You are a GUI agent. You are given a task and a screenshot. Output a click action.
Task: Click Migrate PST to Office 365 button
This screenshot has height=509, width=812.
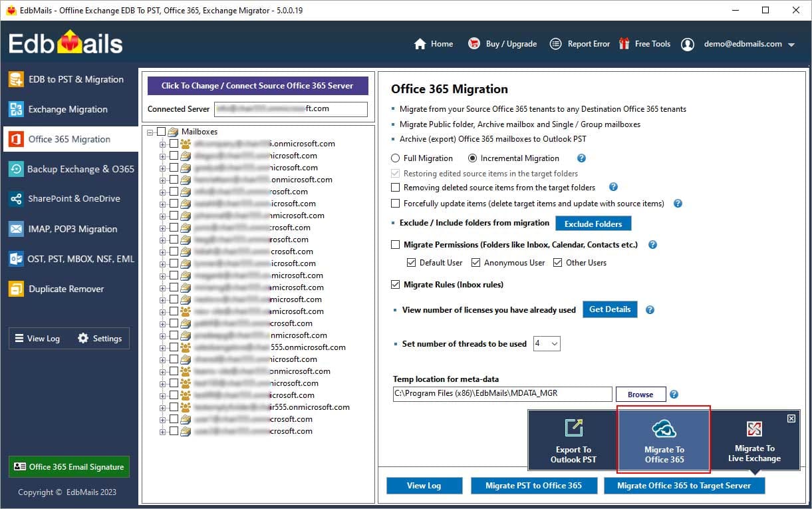533,486
